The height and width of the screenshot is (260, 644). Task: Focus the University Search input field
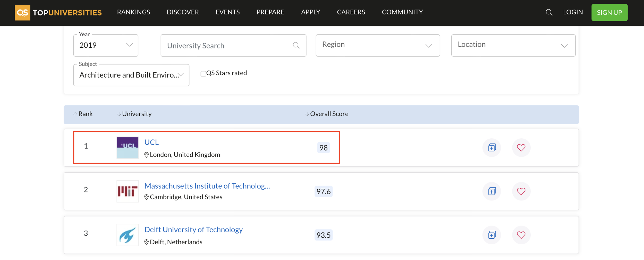(233, 46)
